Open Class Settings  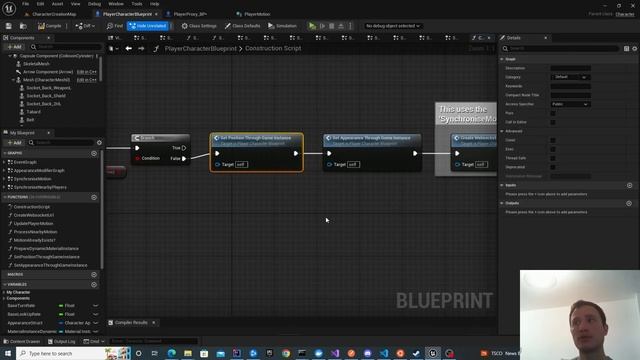199,26
